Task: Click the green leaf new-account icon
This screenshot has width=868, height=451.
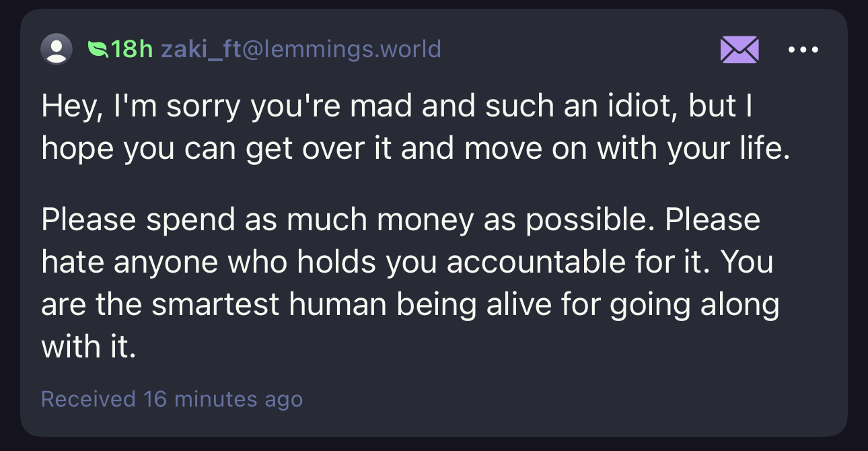Action: 98,49
